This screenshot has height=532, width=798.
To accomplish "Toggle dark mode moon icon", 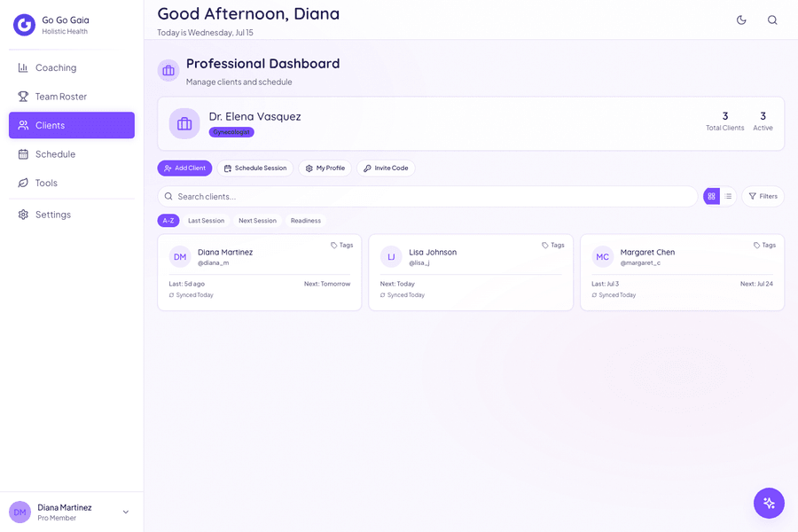I will [x=741, y=20].
